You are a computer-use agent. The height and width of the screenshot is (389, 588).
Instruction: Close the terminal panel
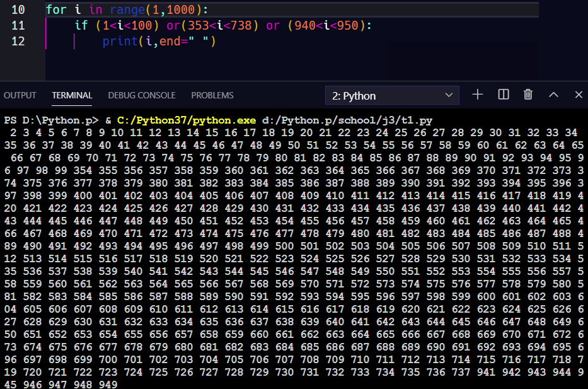coord(579,95)
